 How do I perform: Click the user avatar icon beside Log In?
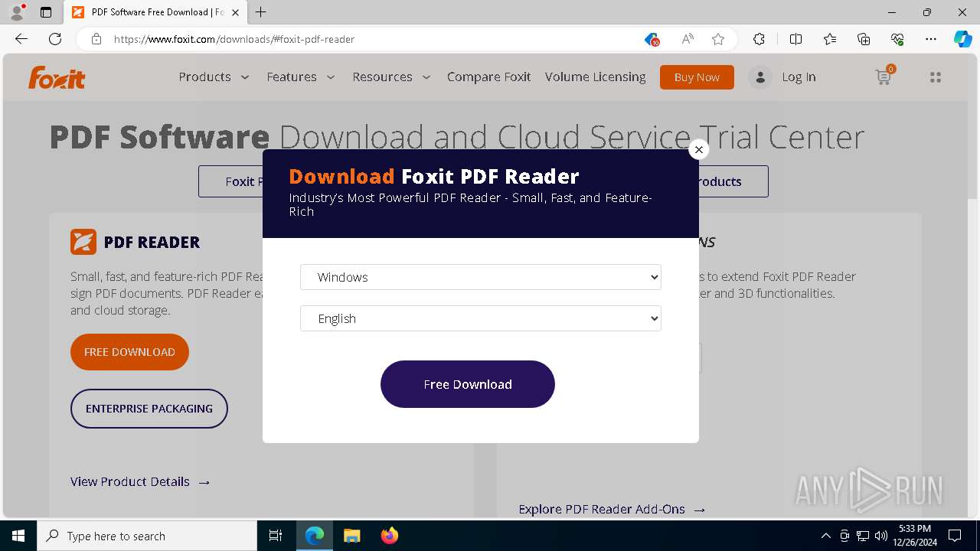coord(759,77)
